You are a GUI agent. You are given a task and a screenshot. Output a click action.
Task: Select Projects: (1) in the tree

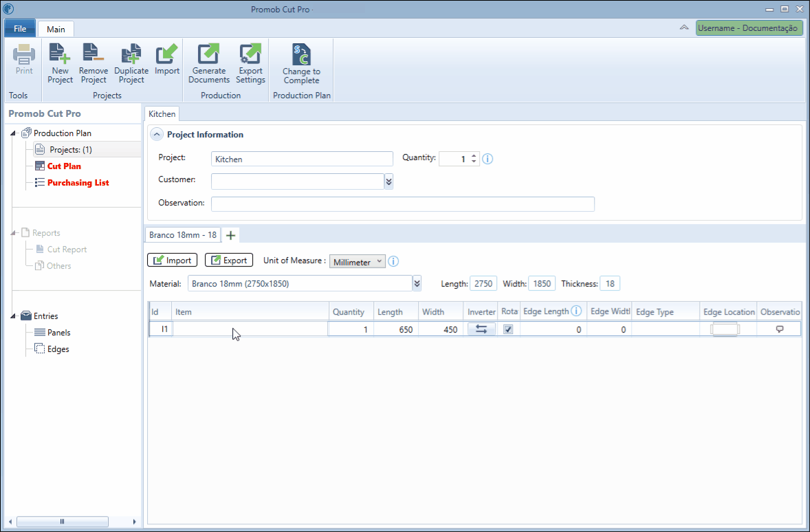click(71, 150)
